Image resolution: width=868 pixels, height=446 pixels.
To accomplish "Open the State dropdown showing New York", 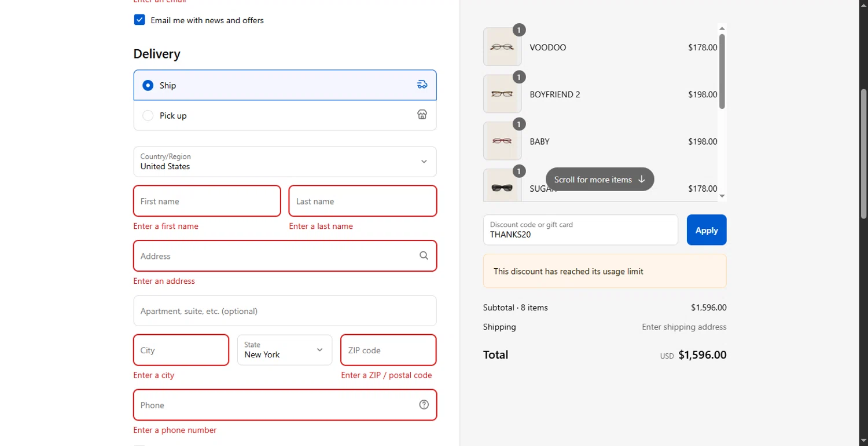I will [285, 350].
